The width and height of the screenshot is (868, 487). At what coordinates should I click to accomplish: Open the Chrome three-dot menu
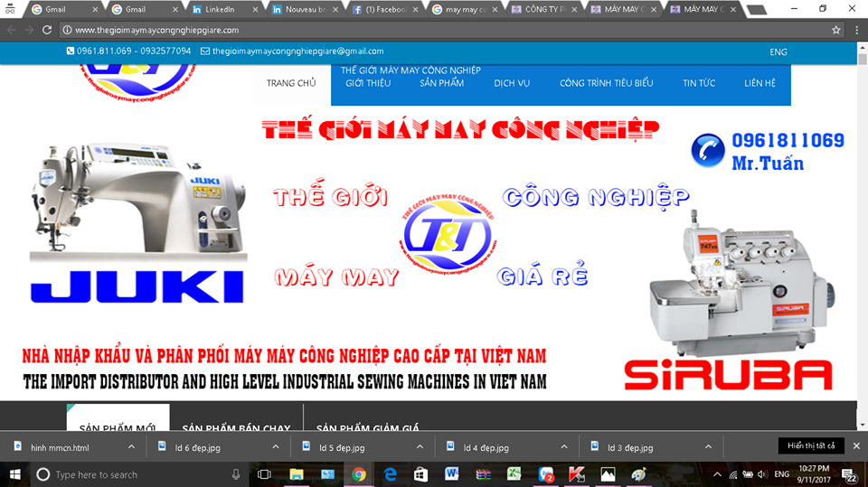[x=856, y=30]
